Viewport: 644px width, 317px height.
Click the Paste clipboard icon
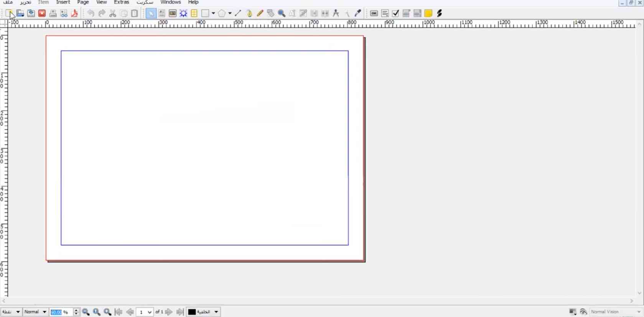[135, 13]
